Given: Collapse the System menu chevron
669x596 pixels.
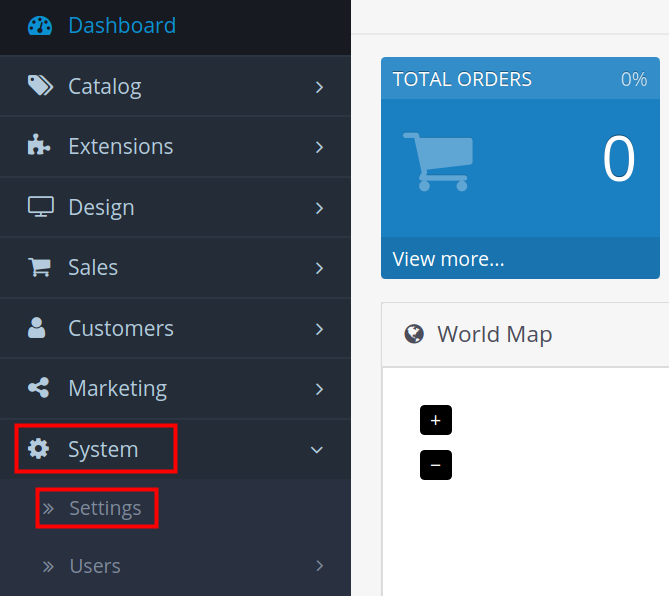Looking at the screenshot, I should click(318, 450).
